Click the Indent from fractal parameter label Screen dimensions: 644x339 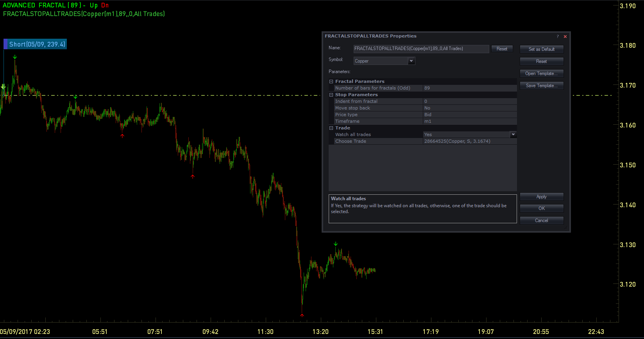coord(356,101)
